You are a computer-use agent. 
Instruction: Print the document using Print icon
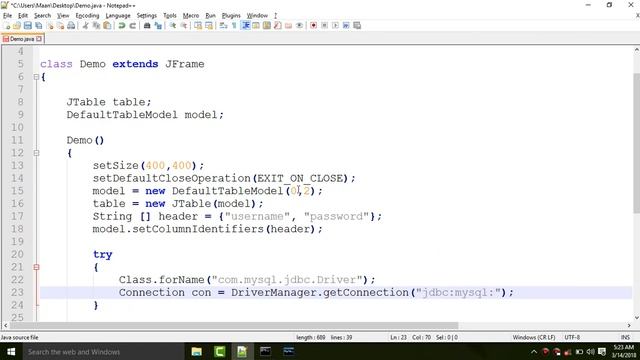click(x=71, y=26)
